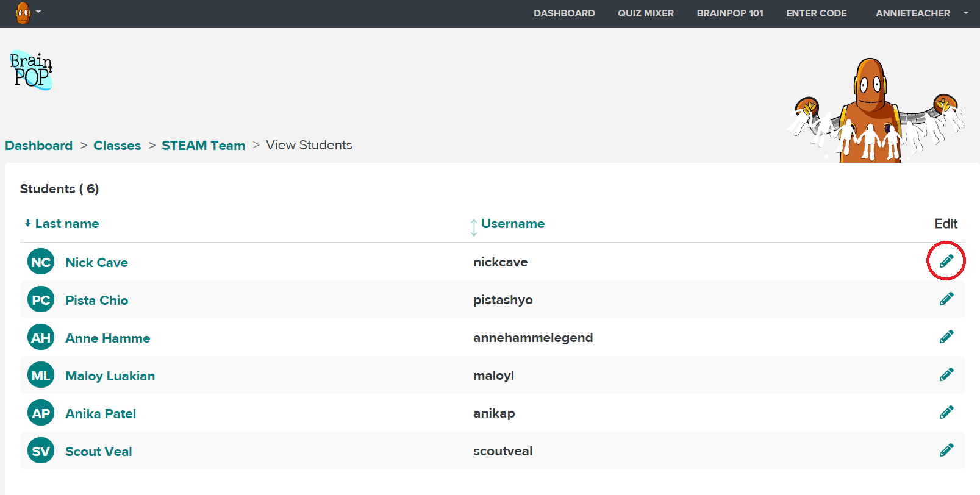
Task: Click the edit pencil for Scout Veal
Action: [946, 450]
